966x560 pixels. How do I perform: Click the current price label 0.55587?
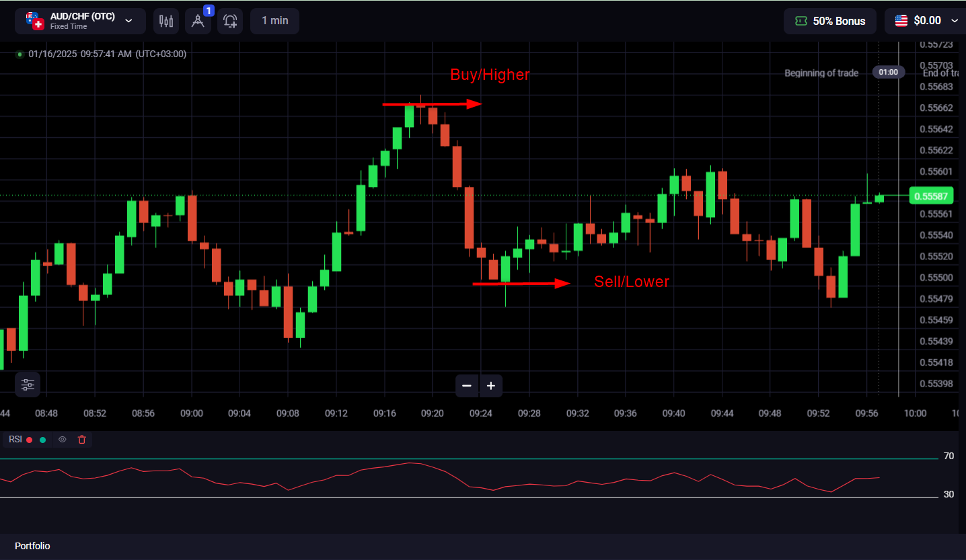932,196
